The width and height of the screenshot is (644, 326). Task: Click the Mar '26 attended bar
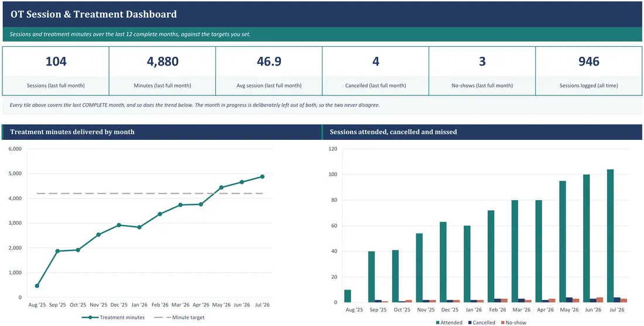coord(515,251)
